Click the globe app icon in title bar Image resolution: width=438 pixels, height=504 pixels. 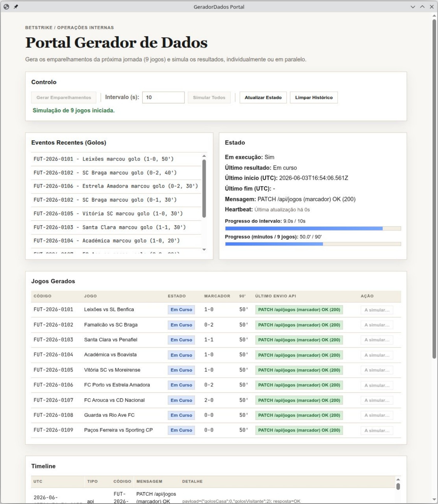tap(6, 7)
